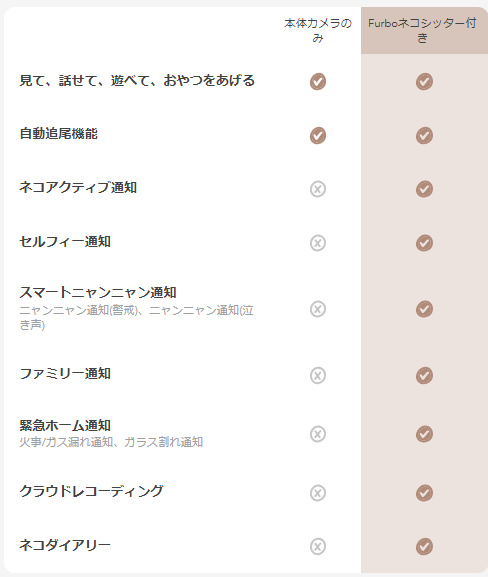Screen dimensions: 488x577
Task: Click the gray X icon for ファミリー通知
Action: [318, 375]
